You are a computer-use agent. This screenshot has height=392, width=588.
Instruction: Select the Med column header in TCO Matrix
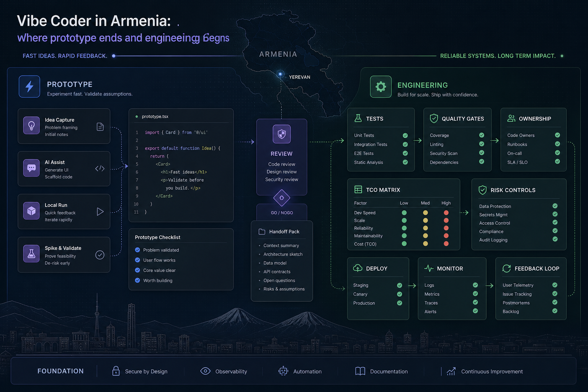(425, 203)
